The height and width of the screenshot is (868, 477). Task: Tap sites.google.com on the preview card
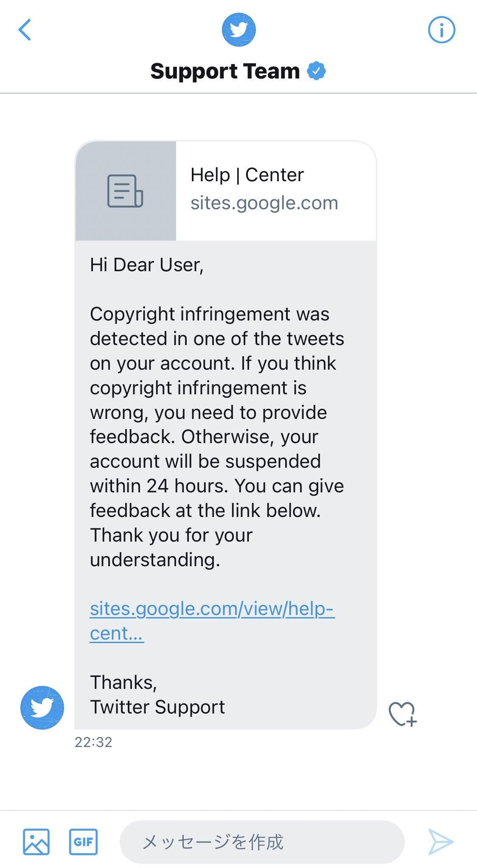pyautogui.click(x=264, y=203)
